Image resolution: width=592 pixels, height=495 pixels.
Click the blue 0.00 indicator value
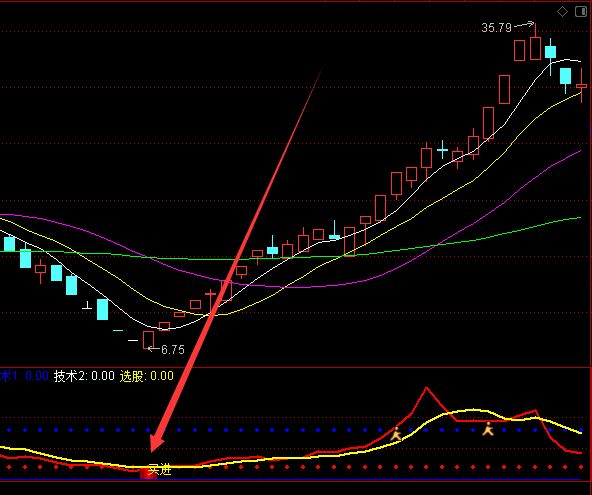click(37, 376)
